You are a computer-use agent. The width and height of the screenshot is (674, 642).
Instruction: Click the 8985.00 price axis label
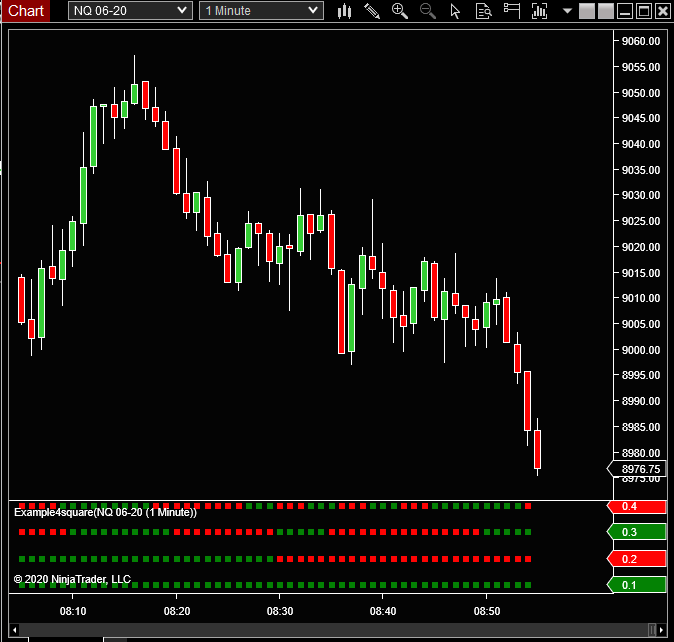pos(641,427)
